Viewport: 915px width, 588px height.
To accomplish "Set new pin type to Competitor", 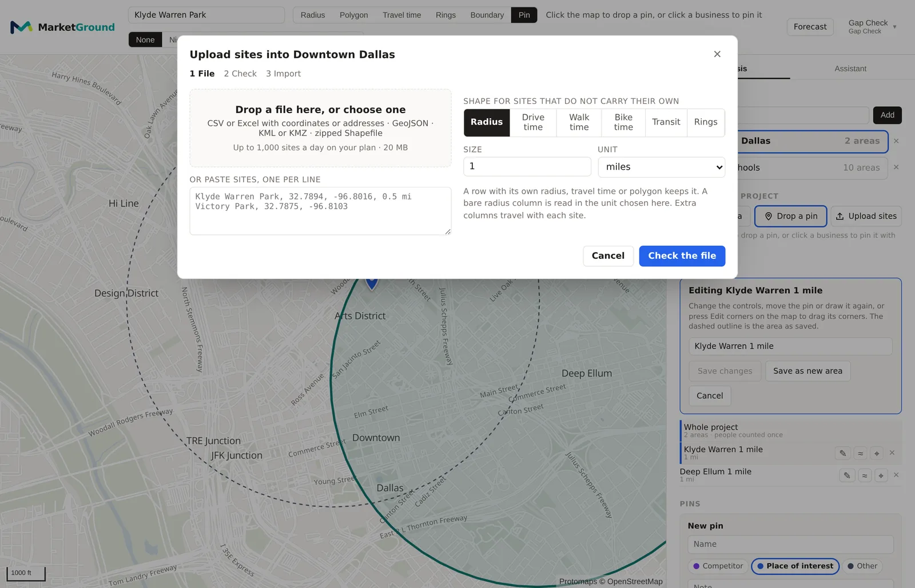I will coord(718,566).
